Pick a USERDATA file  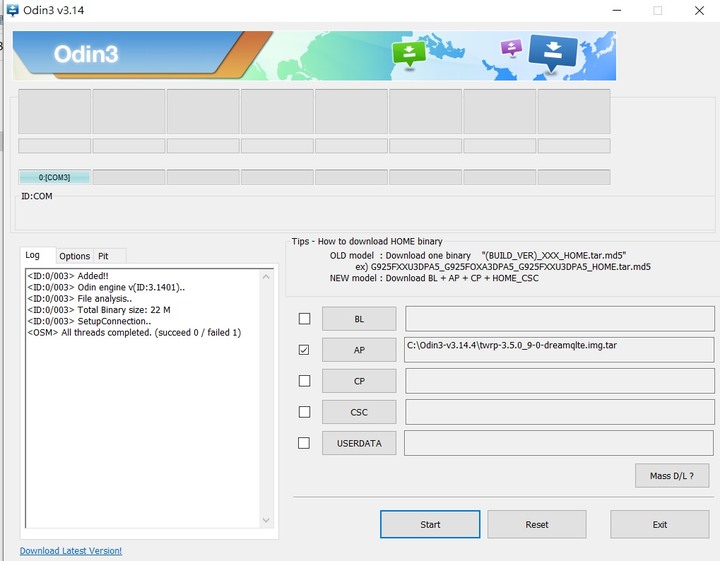(359, 443)
